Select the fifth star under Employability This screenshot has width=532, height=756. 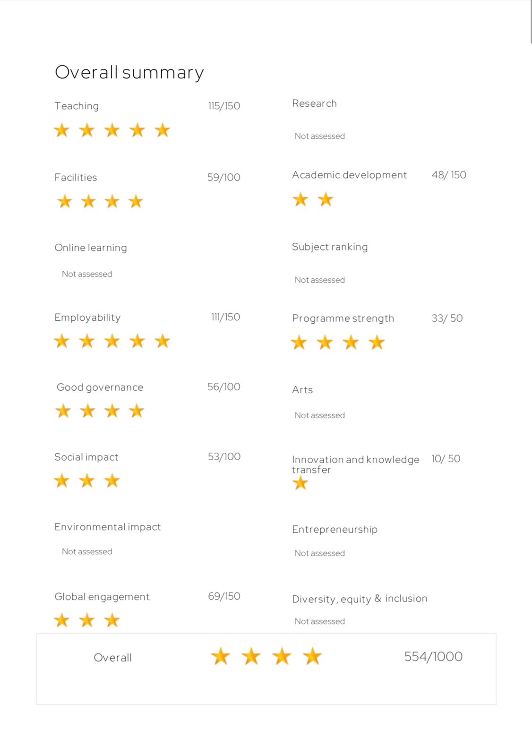coord(162,341)
